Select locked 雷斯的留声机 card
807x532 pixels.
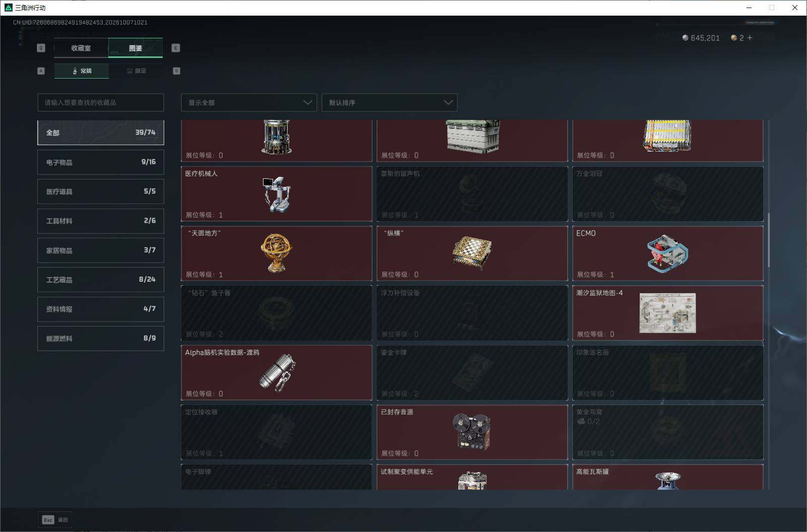coord(472,194)
